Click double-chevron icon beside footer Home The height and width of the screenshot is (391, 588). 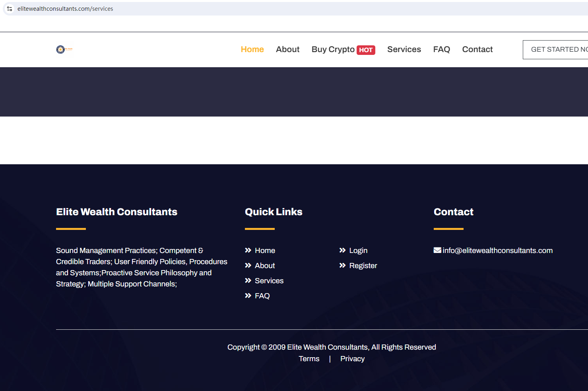(x=248, y=250)
